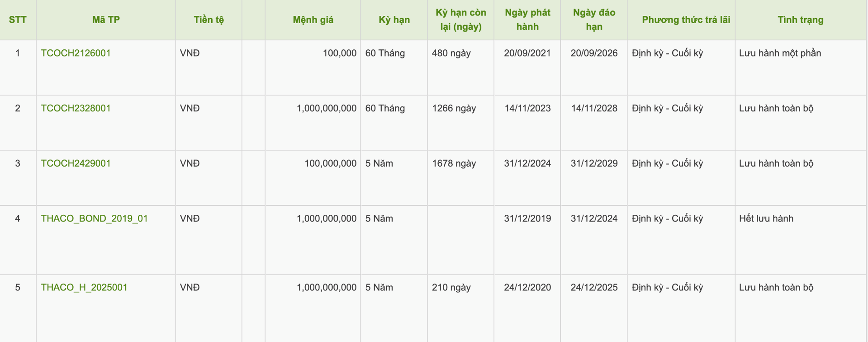Open bond code TCOCH2429001 link
The image size is (868, 342).
click(x=76, y=164)
